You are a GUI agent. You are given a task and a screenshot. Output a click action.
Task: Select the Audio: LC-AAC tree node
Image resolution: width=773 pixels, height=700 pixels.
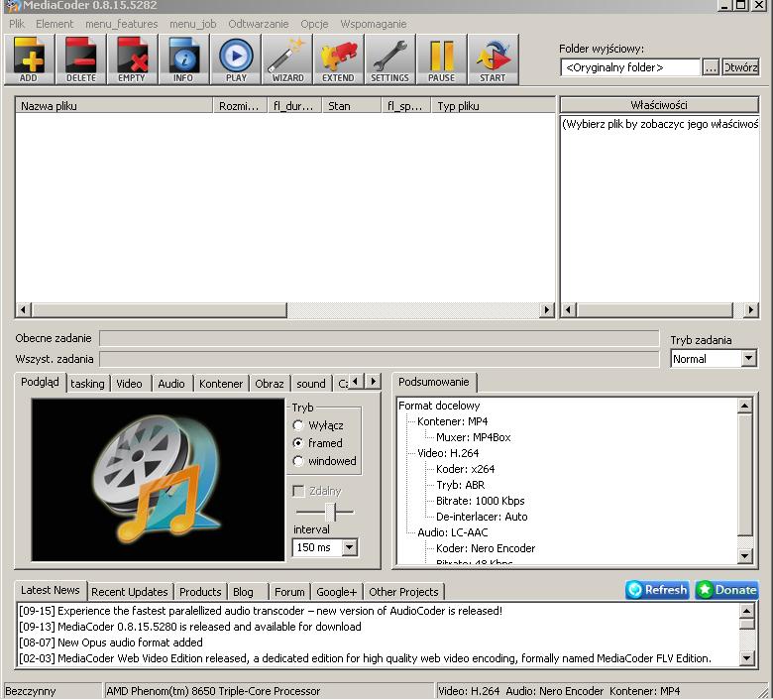(x=453, y=532)
